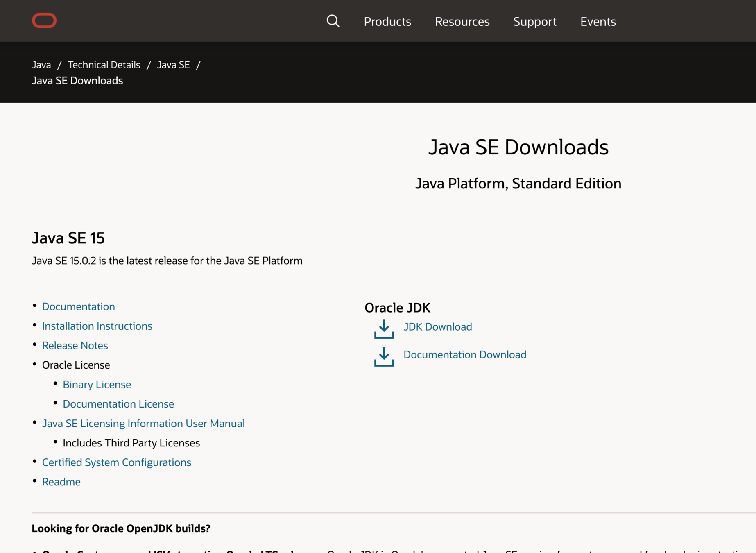This screenshot has height=553, width=756.
Task: Click the Java SE Downloads page title
Action: pos(518,147)
